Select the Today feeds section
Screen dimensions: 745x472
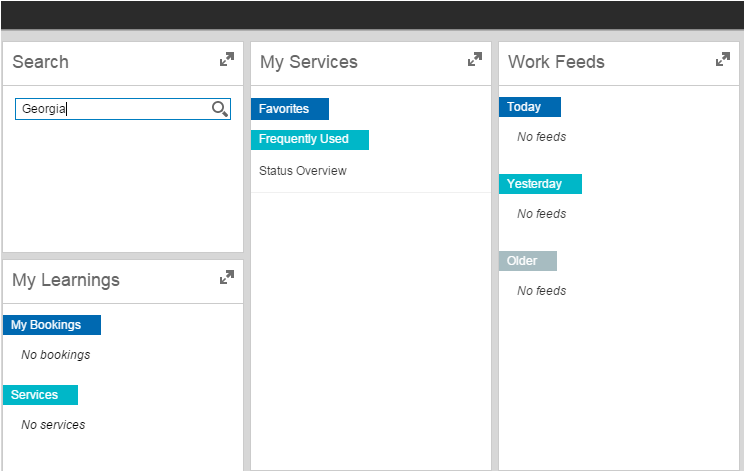point(530,107)
